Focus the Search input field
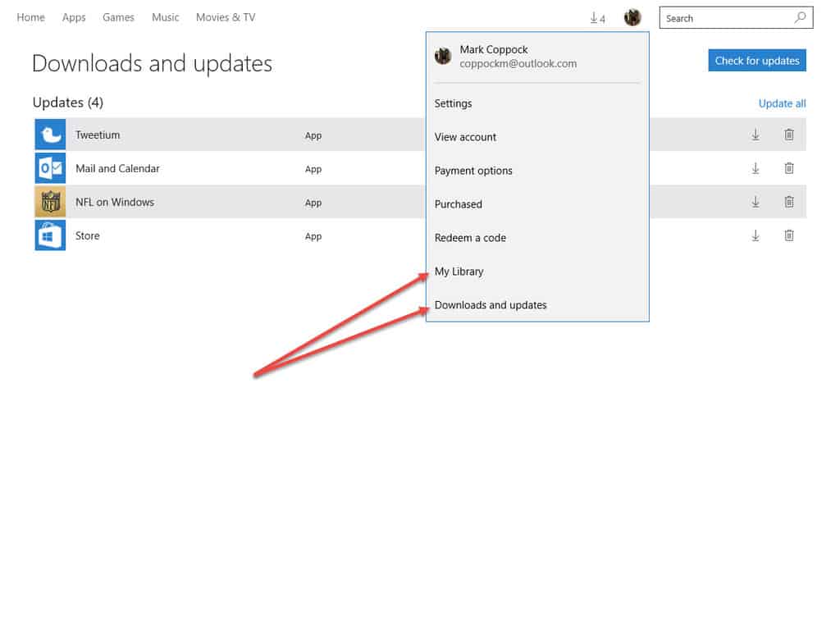The height and width of the screenshot is (630, 840). 736,18
